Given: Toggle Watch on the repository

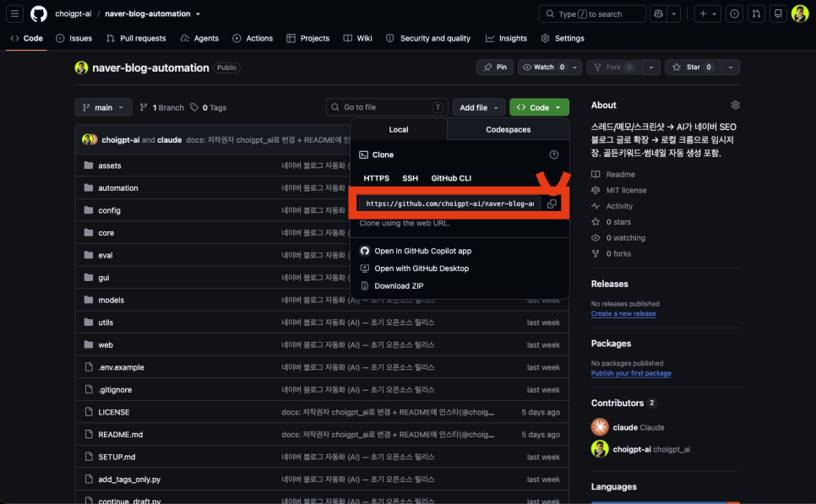Looking at the screenshot, I should click(x=544, y=67).
